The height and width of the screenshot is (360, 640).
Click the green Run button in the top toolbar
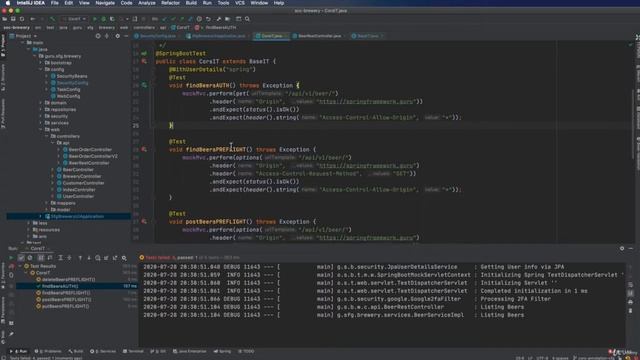coord(95,19)
